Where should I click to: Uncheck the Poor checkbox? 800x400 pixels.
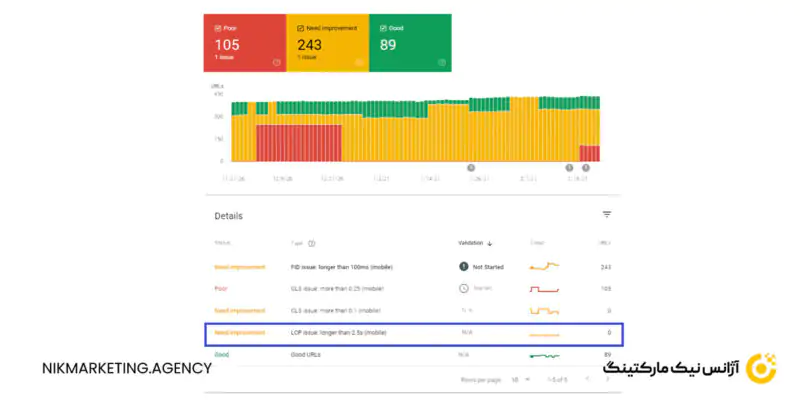(x=217, y=28)
